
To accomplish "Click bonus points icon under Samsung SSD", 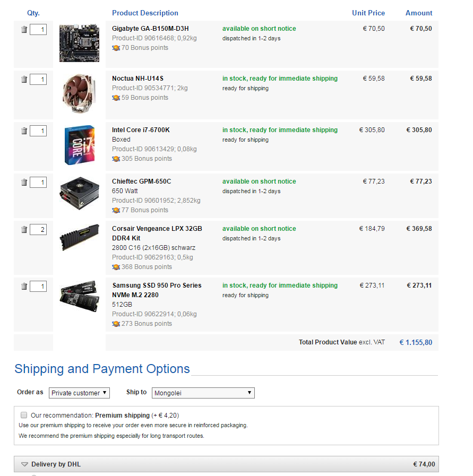I will pos(116,324).
